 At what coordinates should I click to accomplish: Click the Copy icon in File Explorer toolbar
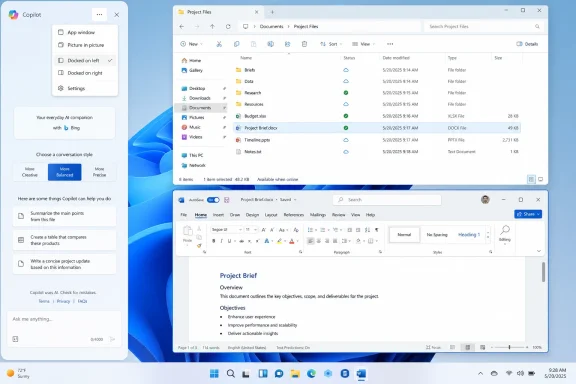[x=237, y=44]
